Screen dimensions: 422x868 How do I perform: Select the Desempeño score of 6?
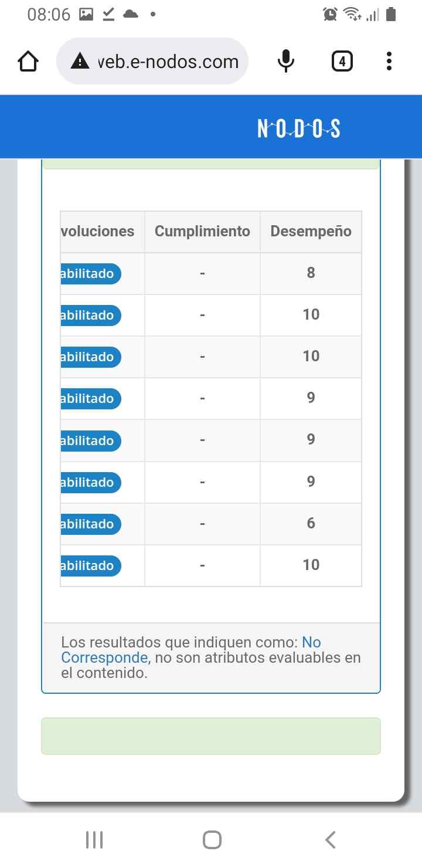pyautogui.click(x=311, y=523)
